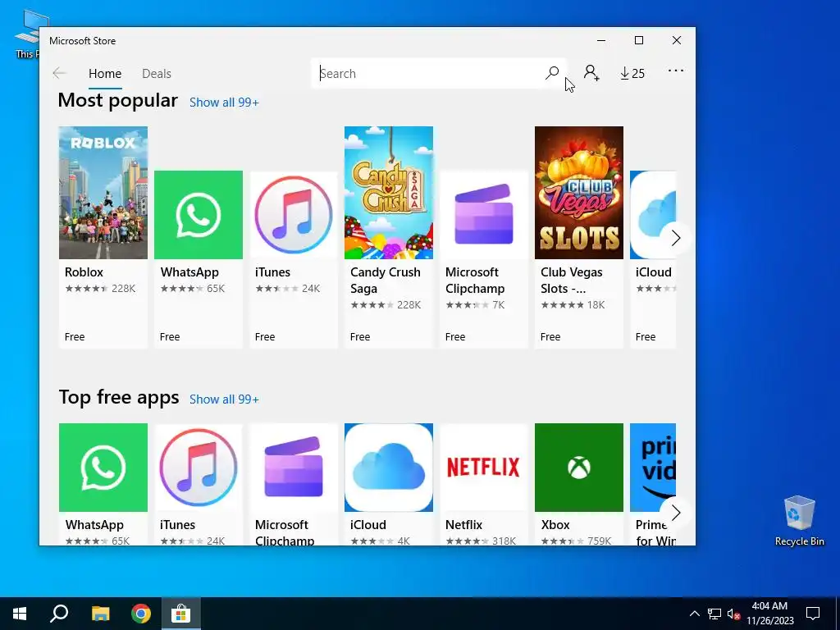This screenshot has height=630, width=840.
Task: Open Microsoft Clipchamp icon in Most popular
Action: pyautogui.click(x=484, y=215)
